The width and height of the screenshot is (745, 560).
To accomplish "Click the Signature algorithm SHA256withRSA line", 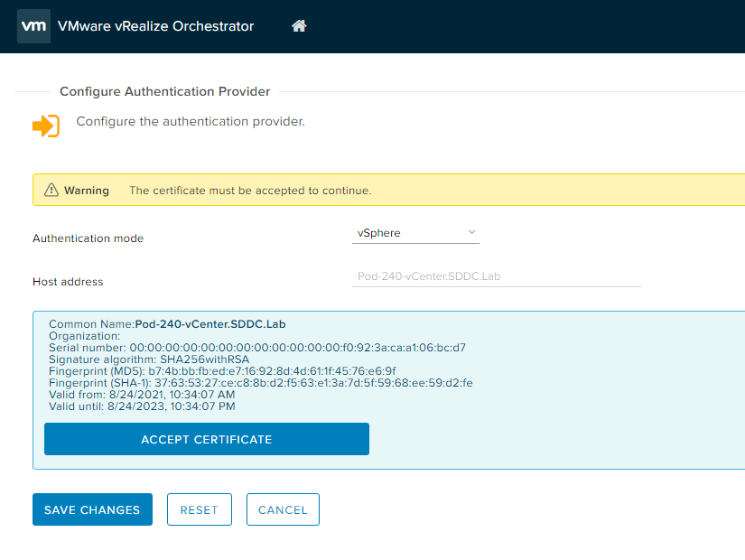I will click(148, 359).
